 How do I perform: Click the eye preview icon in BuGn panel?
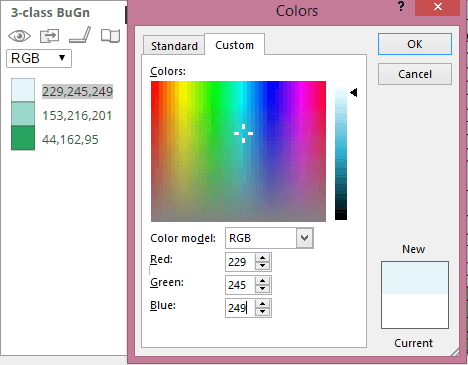tap(19, 36)
